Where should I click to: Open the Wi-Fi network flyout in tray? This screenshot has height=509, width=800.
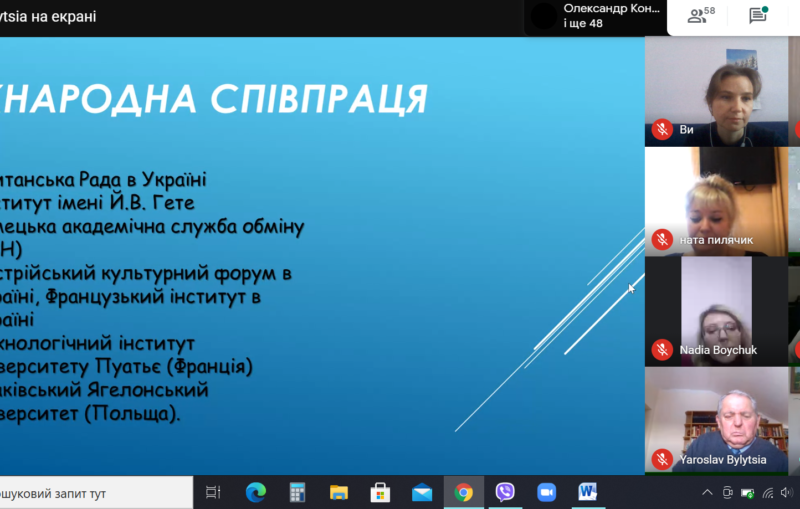click(768, 493)
